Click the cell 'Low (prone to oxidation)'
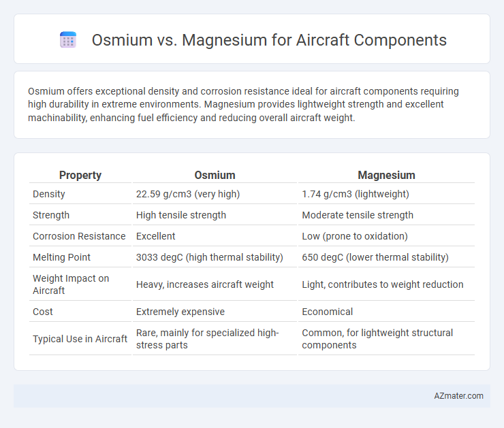 click(x=355, y=236)
